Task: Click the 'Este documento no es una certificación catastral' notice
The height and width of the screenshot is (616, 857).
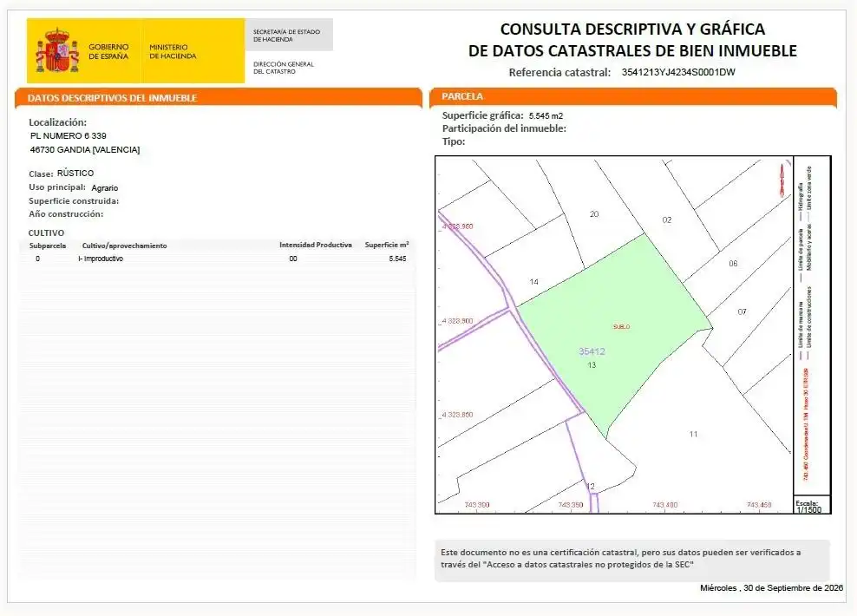Action: [632, 559]
